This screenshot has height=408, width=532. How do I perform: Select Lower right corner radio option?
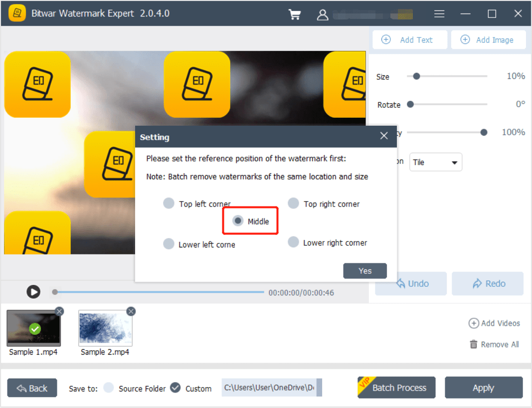point(293,242)
